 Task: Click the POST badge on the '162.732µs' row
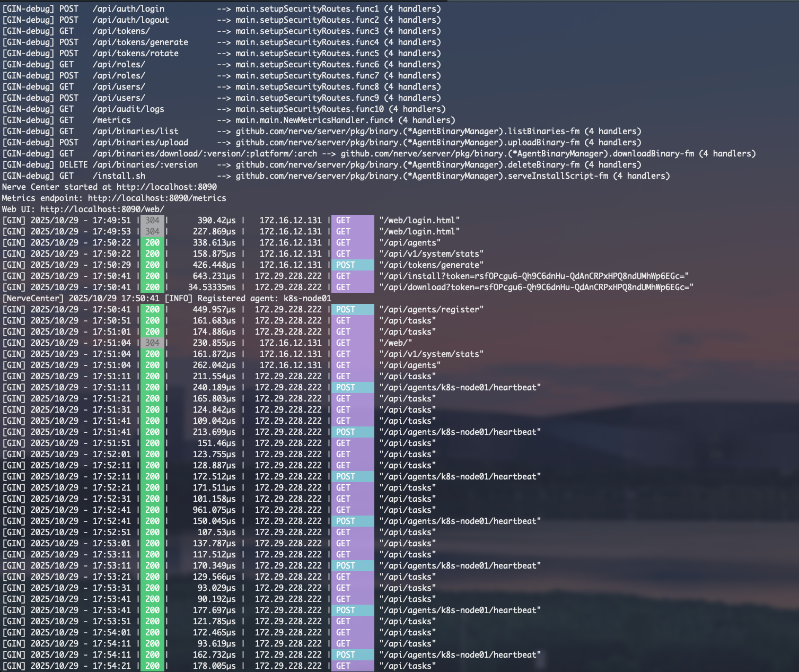(x=353, y=654)
